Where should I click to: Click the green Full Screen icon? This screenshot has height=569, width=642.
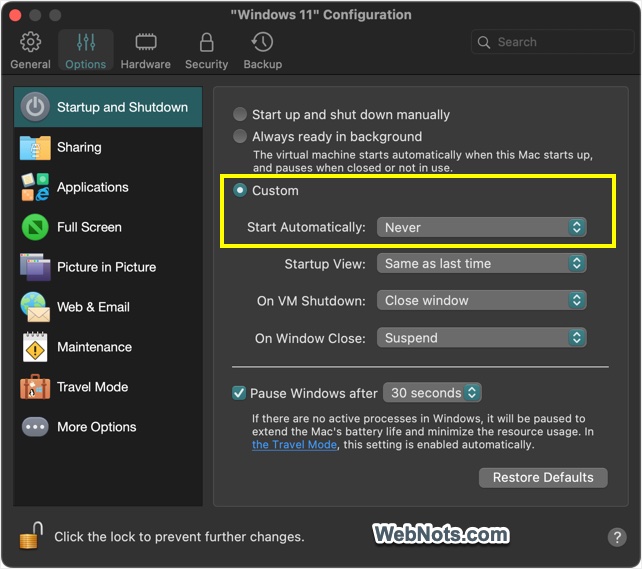[35, 227]
